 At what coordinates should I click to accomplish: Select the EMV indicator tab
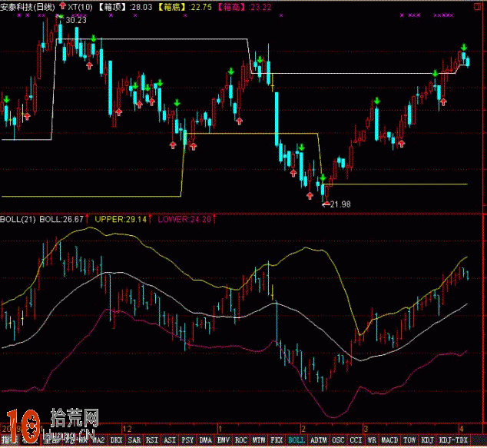point(223,440)
